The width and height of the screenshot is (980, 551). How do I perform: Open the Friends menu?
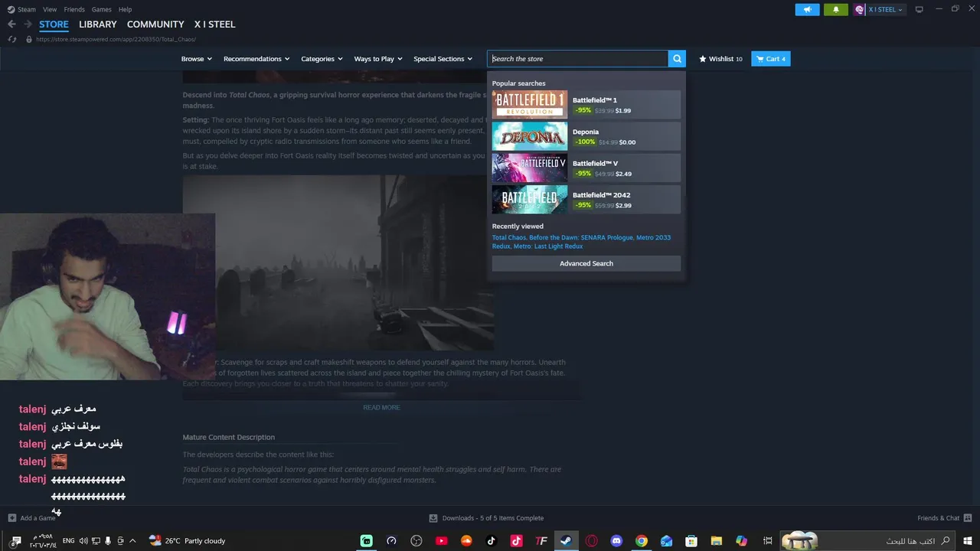pyautogui.click(x=74, y=9)
